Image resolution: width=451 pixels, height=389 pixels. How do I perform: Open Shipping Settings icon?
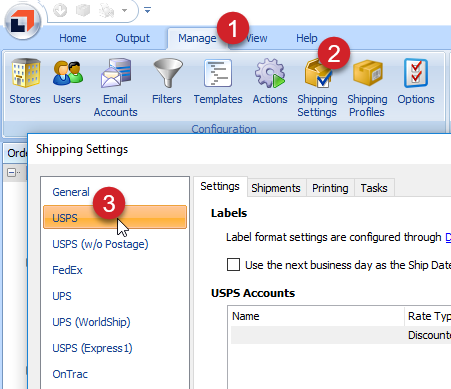point(317,87)
